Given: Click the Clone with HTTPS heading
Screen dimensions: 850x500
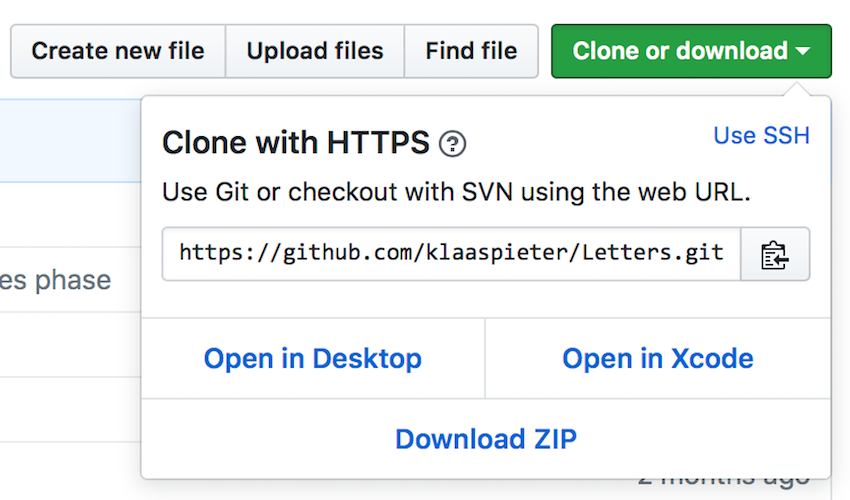Looking at the screenshot, I should pyautogui.click(x=296, y=143).
